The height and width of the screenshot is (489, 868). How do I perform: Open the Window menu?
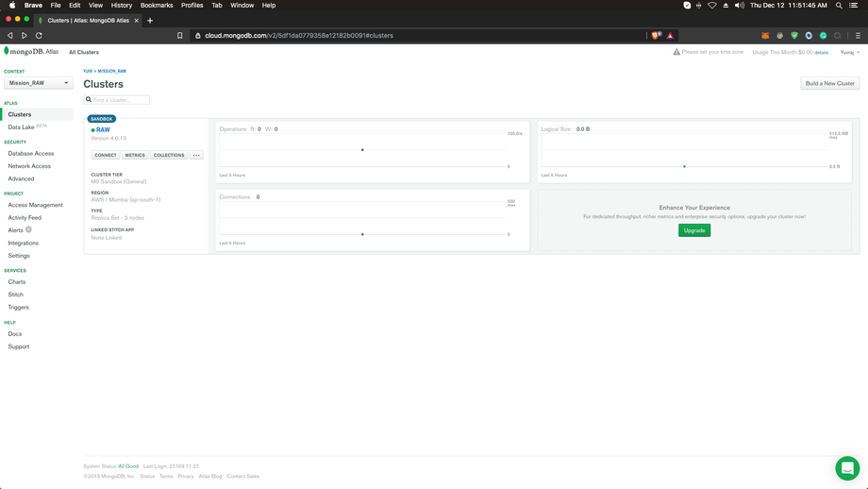click(242, 5)
